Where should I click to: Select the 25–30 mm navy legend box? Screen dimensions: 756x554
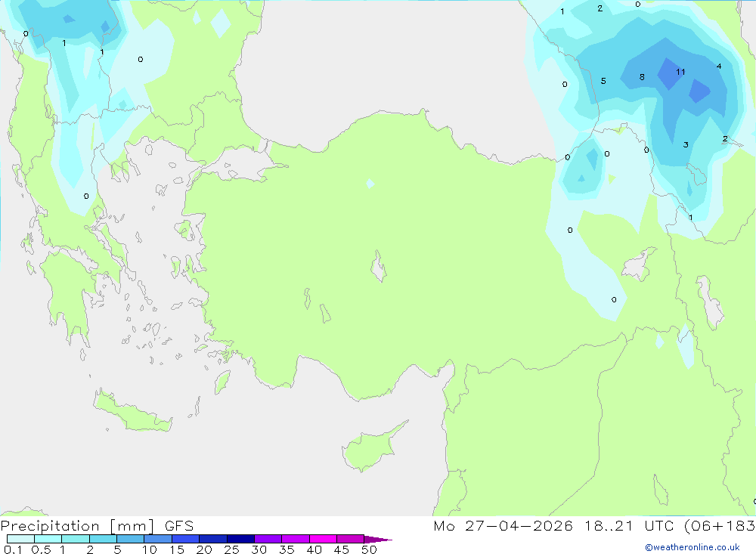(x=240, y=539)
